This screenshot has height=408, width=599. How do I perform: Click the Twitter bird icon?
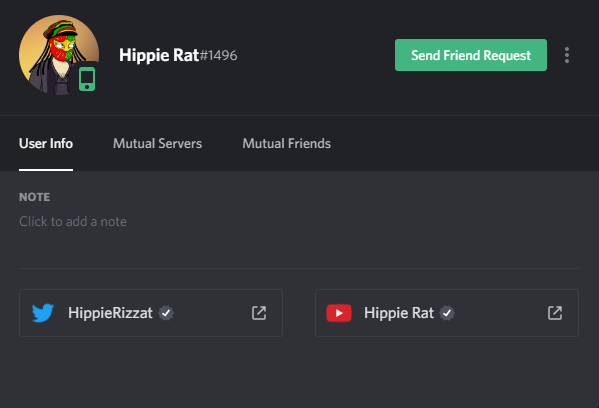[43, 313]
